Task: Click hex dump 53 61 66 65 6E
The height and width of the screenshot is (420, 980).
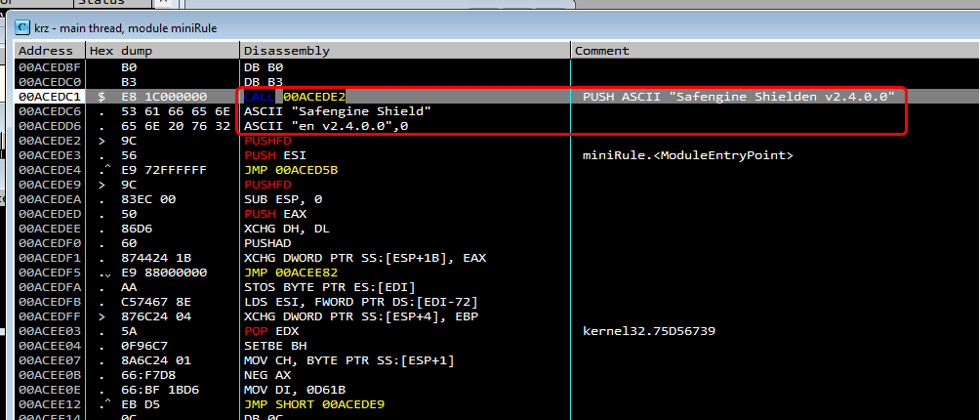Action: coord(176,112)
